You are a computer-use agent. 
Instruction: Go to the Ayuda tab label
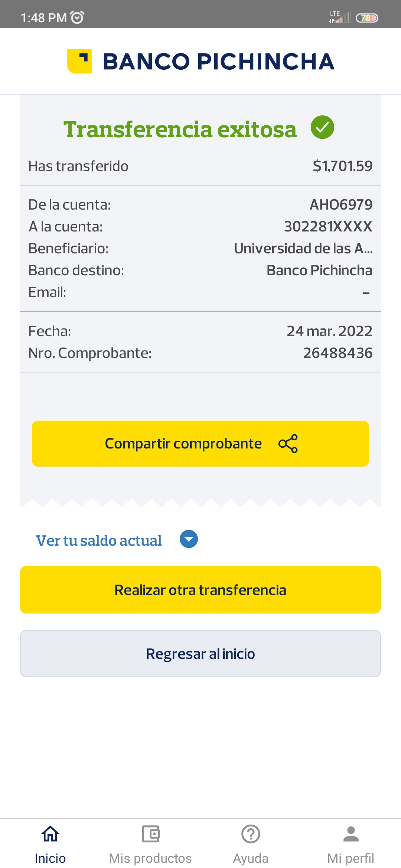251,858
